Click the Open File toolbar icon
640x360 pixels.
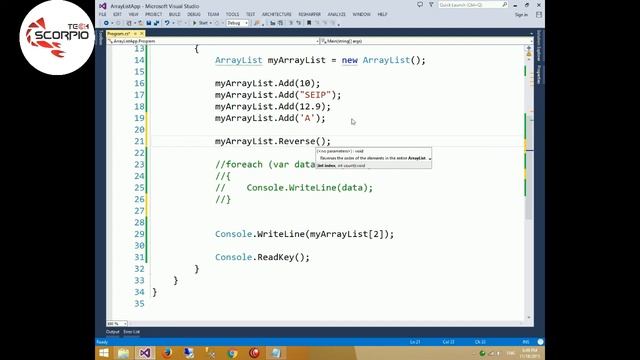coord(140,23)
